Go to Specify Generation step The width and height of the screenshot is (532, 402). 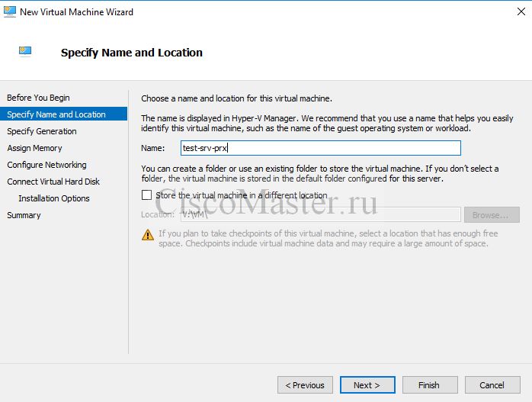pos(42,131)
